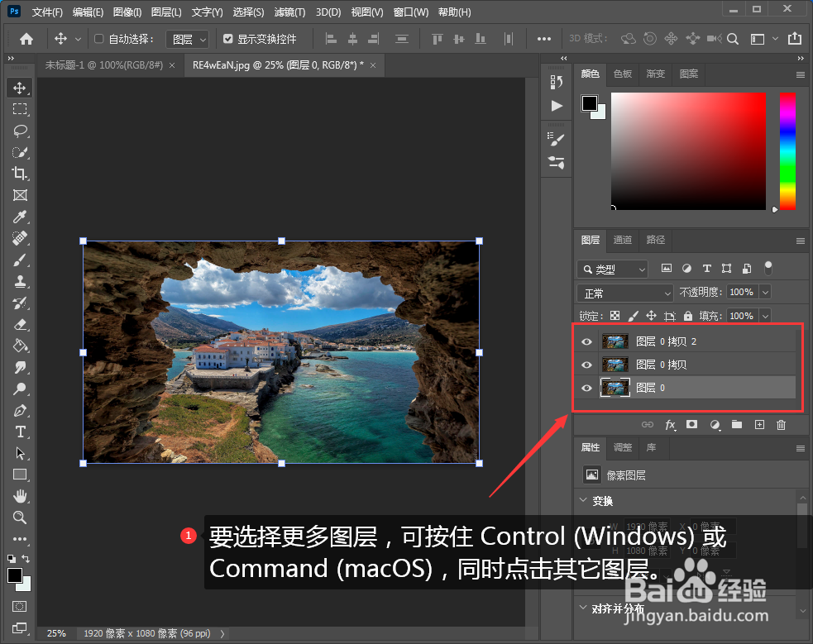Switch to the 色板 tab

point(622,74)
